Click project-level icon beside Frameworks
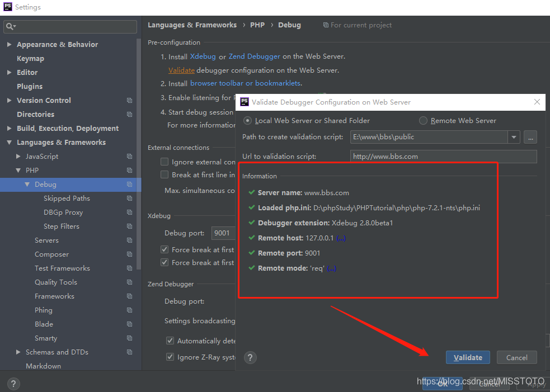 click(129, 296)
